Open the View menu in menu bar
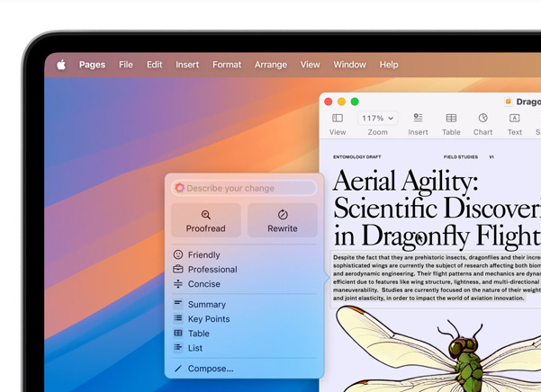This screenshot has width=541, height=392. [311, 65]
